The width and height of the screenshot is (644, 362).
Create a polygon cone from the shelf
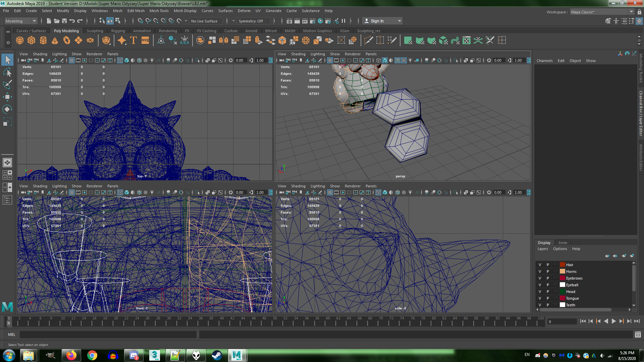click(x=55, y=41)
